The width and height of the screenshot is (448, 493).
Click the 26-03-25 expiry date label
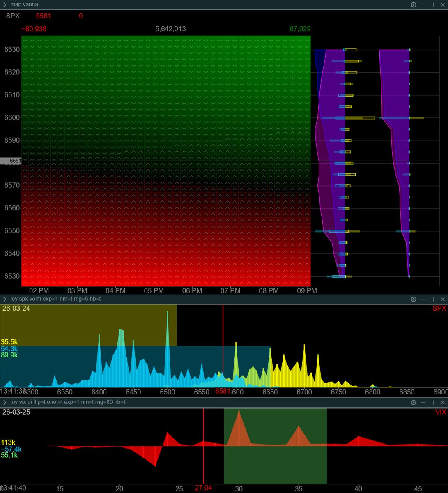16,412
